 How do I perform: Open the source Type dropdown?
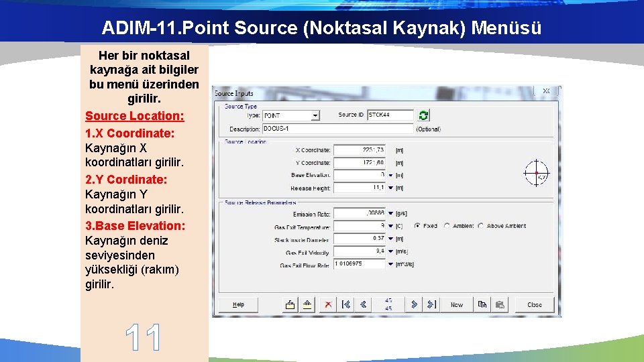coord(315,116)
